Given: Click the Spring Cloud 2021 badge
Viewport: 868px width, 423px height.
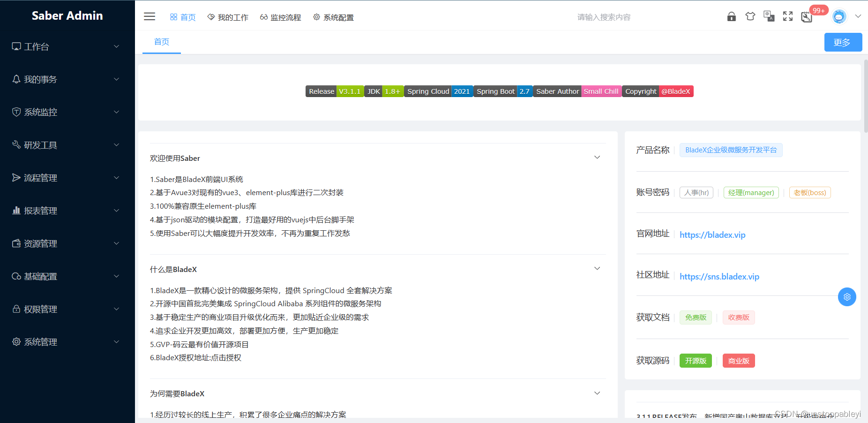Looking at the screenshot, I should point(438,91).
